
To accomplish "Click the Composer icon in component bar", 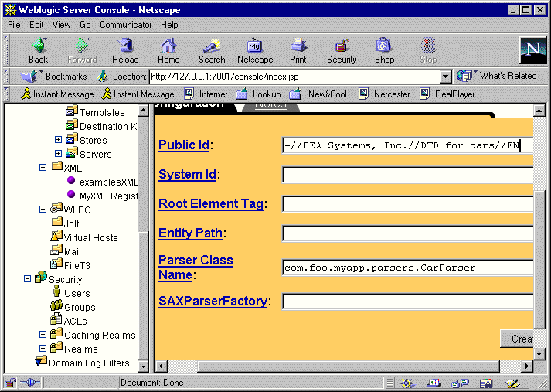I will (513, 383).
